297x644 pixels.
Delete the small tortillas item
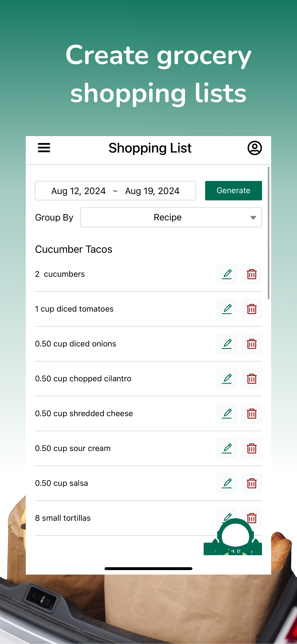point(251,518)
